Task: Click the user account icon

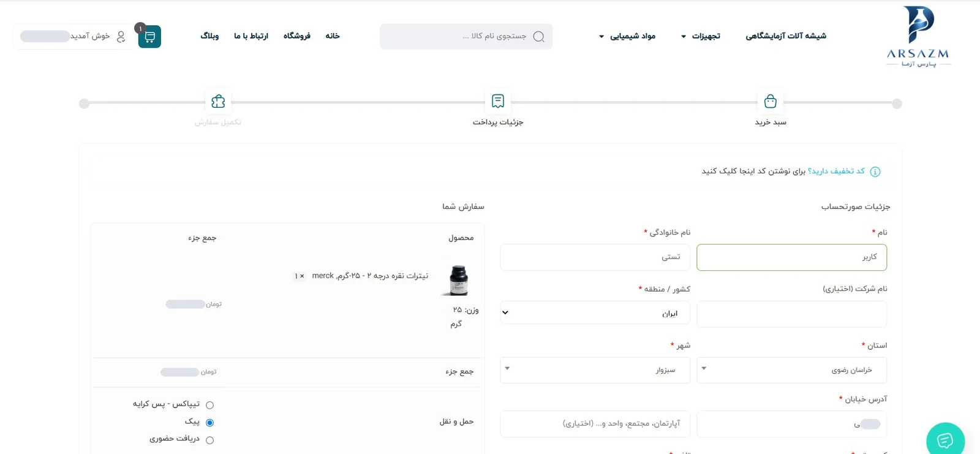Action: click(x=121, y=37)
